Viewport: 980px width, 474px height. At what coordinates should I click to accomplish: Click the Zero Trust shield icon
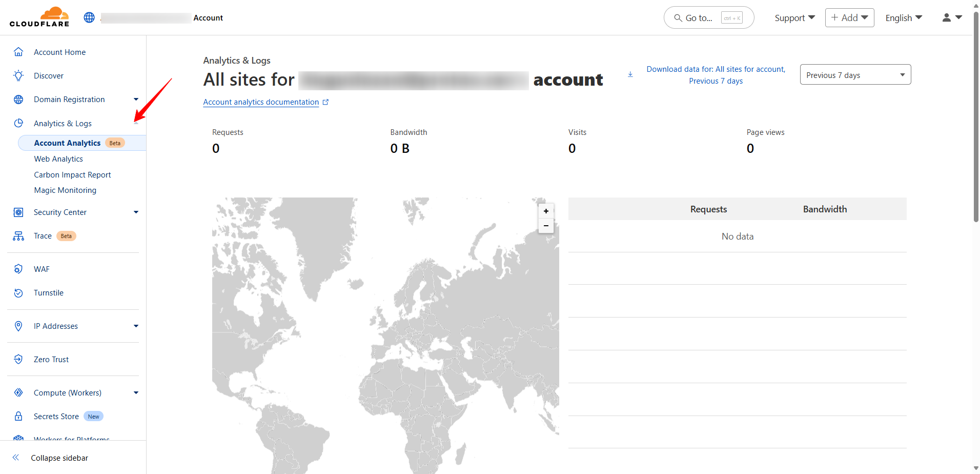click(18, 360)
